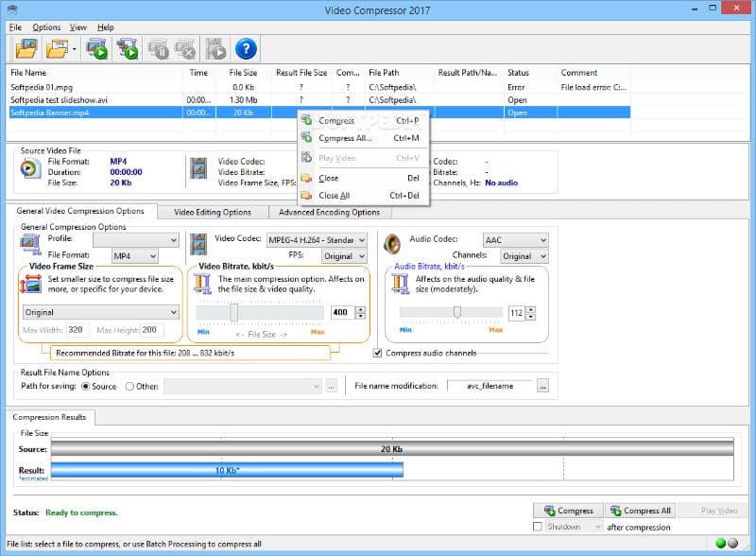Click the Video Bitrate slider handle
The width and height of the screenshot is (756, 556).
click(x=234, y=312)
